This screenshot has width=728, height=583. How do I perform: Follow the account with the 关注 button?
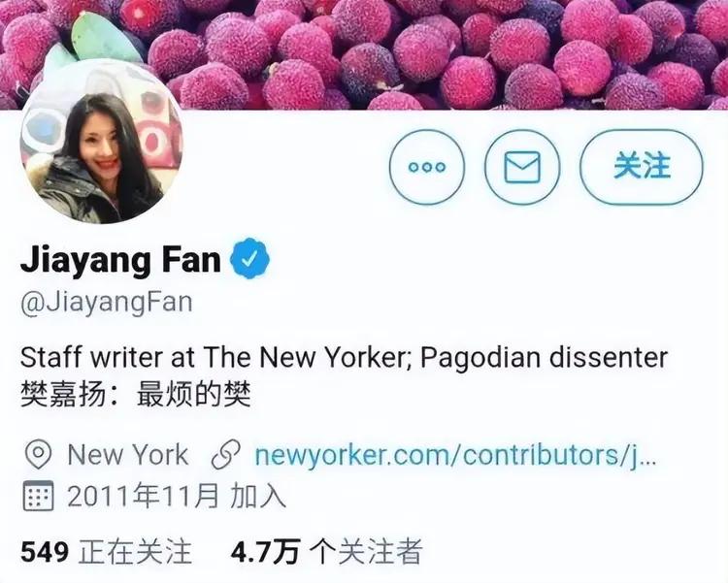(x=642, y=167)
